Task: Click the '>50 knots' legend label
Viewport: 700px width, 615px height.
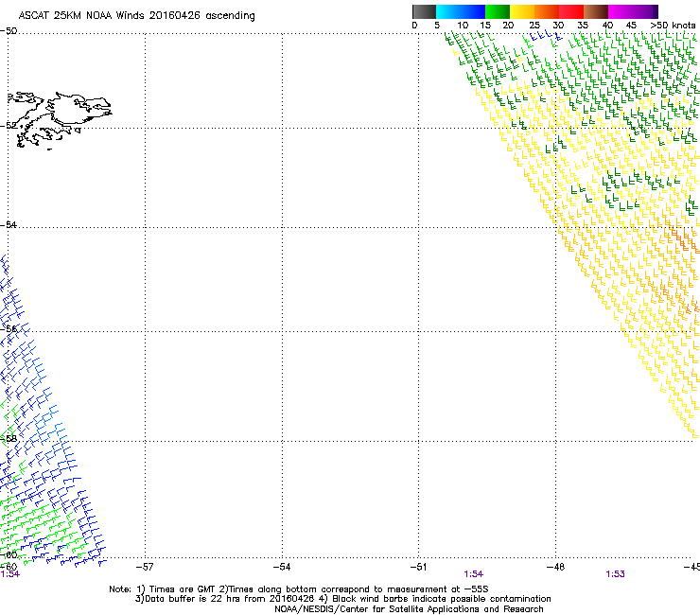Action: pyautogui.click(x=673, y=26)
